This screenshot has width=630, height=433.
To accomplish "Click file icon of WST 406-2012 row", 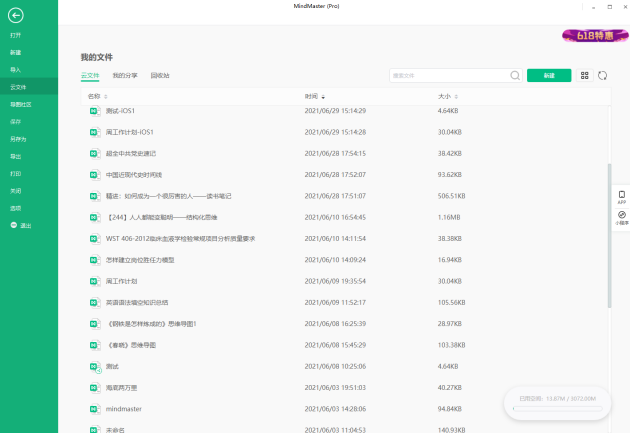I will 94,239.
